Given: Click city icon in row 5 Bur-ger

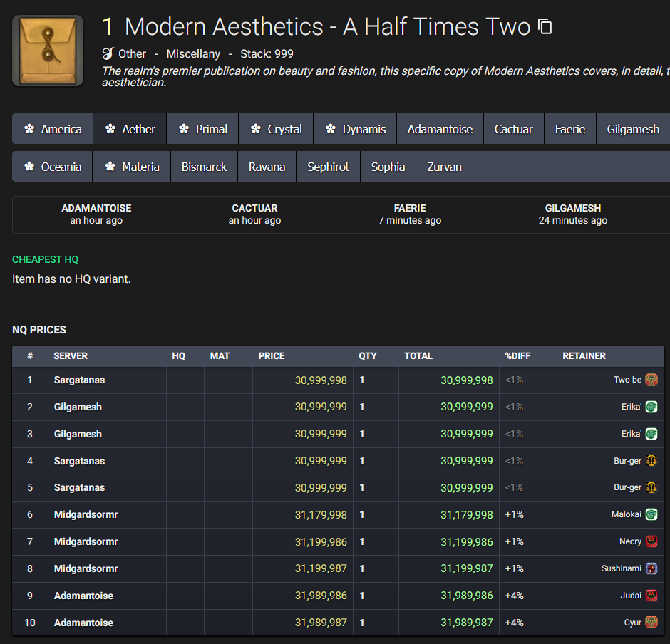Looking at the screenshot, I should click(x=651, y=487).
